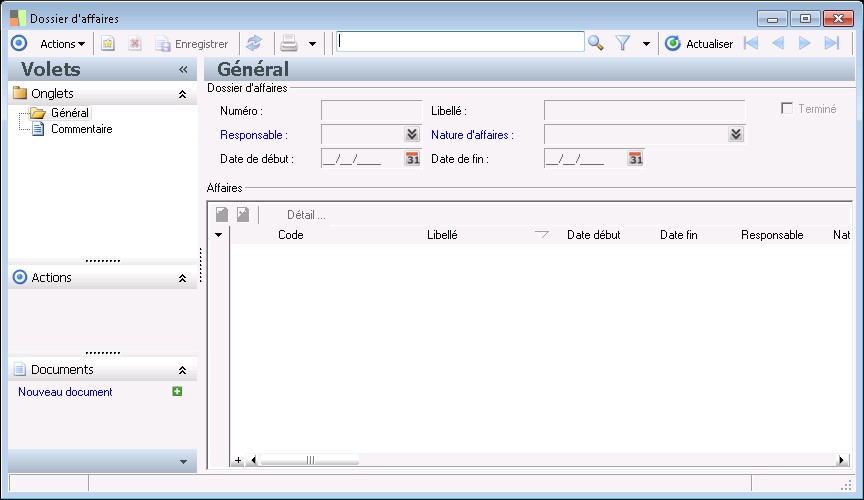
Task: Click the Nouveau document link
Action: pyautogui.click(x=65, y=392)
